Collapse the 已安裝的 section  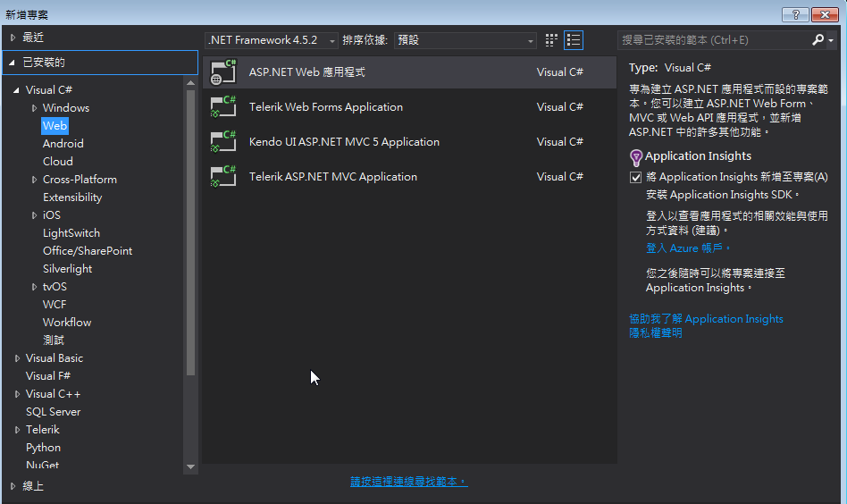point(12,63)
